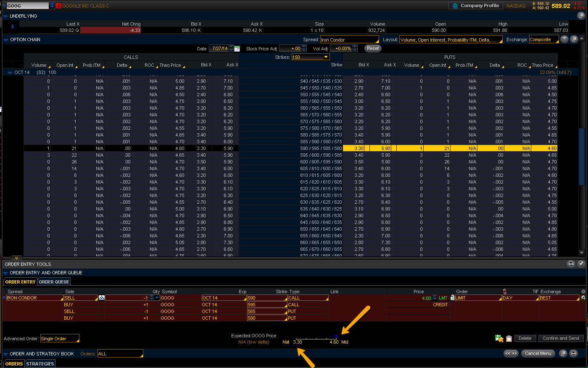Open order entry column settings gear

tap(583, 292)
